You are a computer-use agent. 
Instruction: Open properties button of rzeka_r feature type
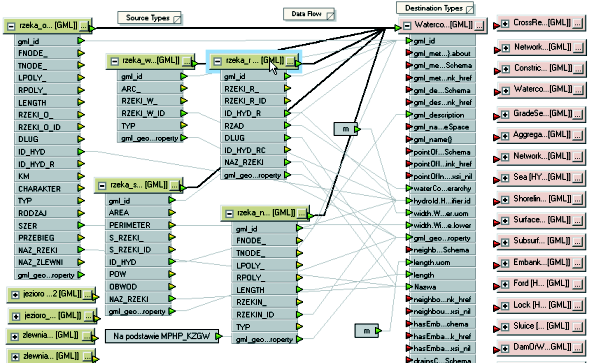click(x=290, y=61)
